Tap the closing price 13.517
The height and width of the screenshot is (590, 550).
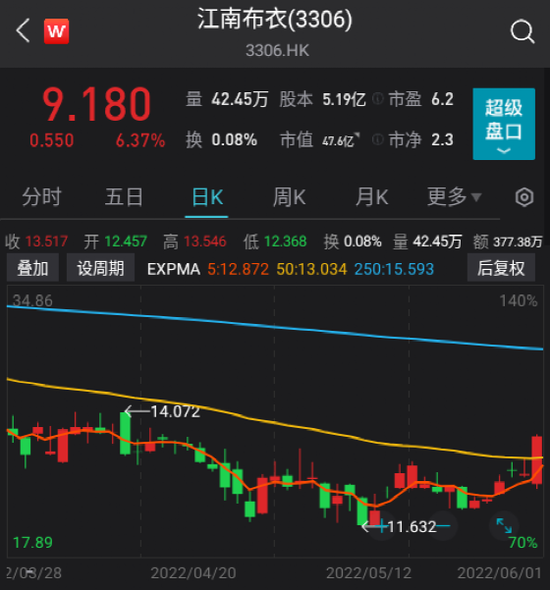[x=47, y=242]
